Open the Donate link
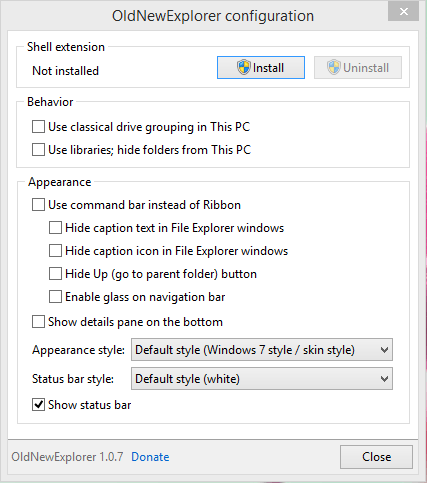 click(x=150, y=457)
